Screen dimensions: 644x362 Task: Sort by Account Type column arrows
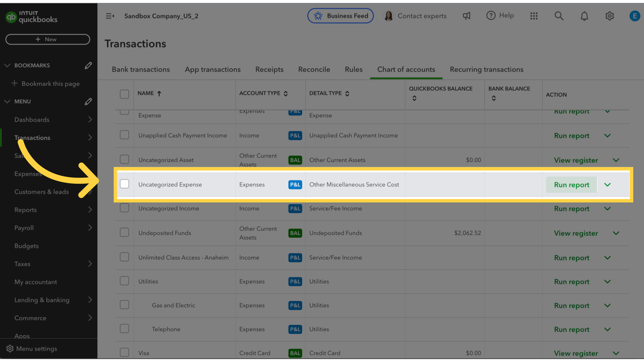pos(286,94)
